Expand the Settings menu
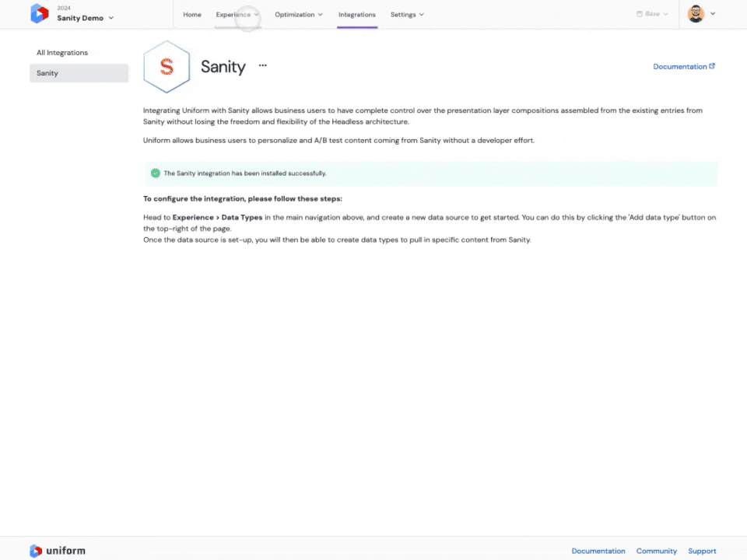Screen dimensions: 747x560 click(x=407, y=15)
